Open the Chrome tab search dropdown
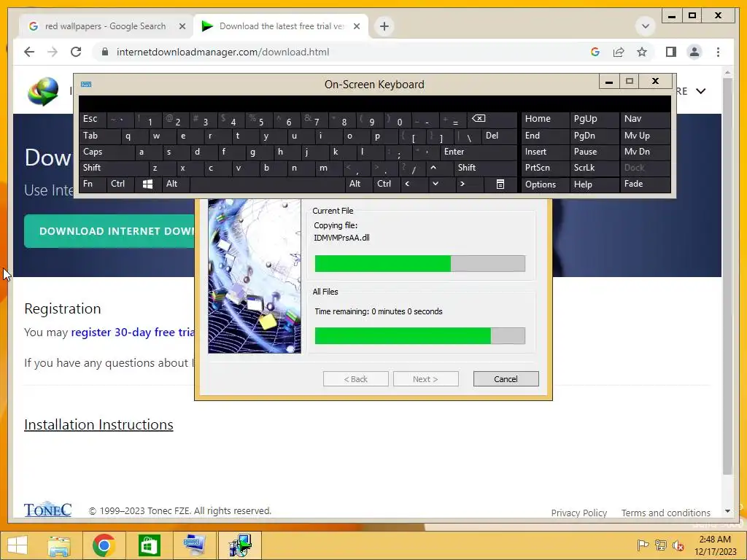The image size is (747, 560). click(646, 26)
